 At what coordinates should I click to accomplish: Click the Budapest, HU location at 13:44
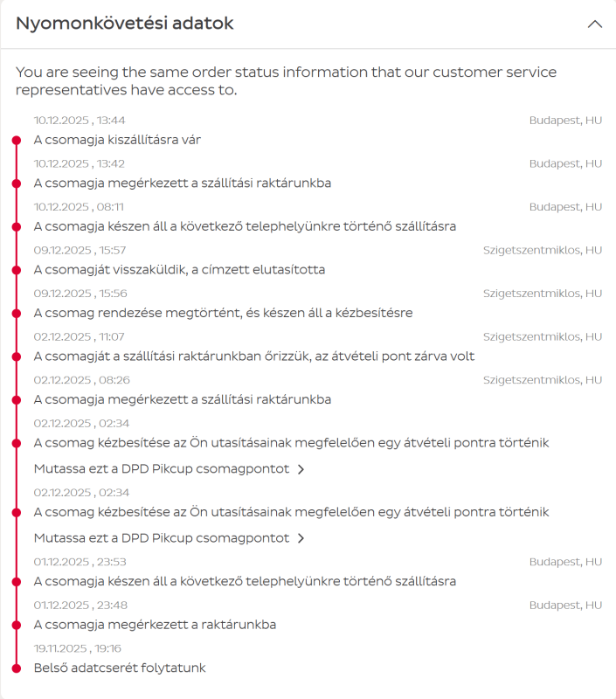[x=565, y=121]
